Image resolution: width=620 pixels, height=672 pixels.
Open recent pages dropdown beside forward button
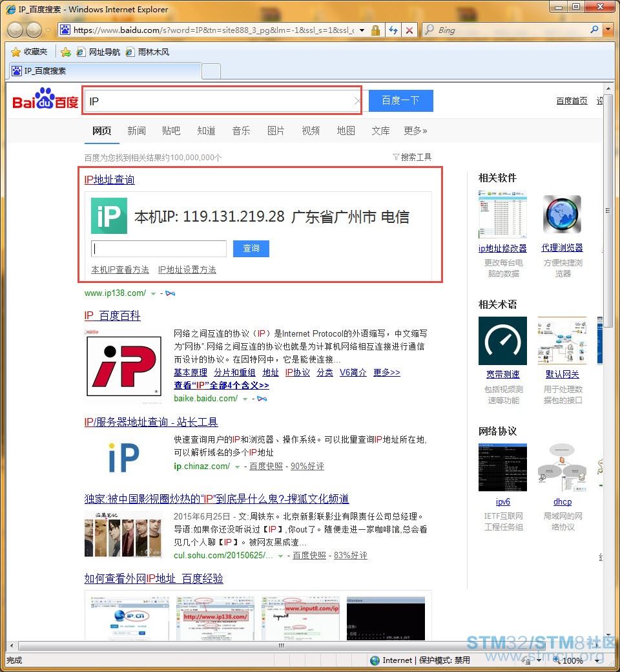point(48,30)
